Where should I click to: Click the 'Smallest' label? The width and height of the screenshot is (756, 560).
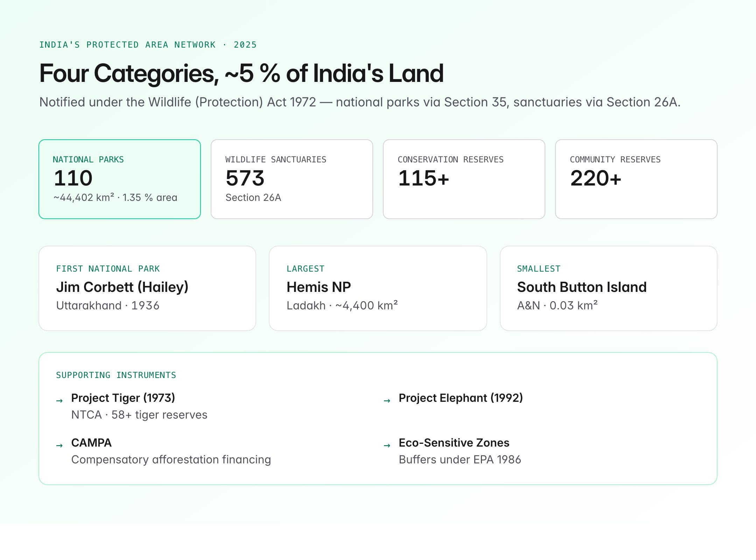[x=539, y=269]
